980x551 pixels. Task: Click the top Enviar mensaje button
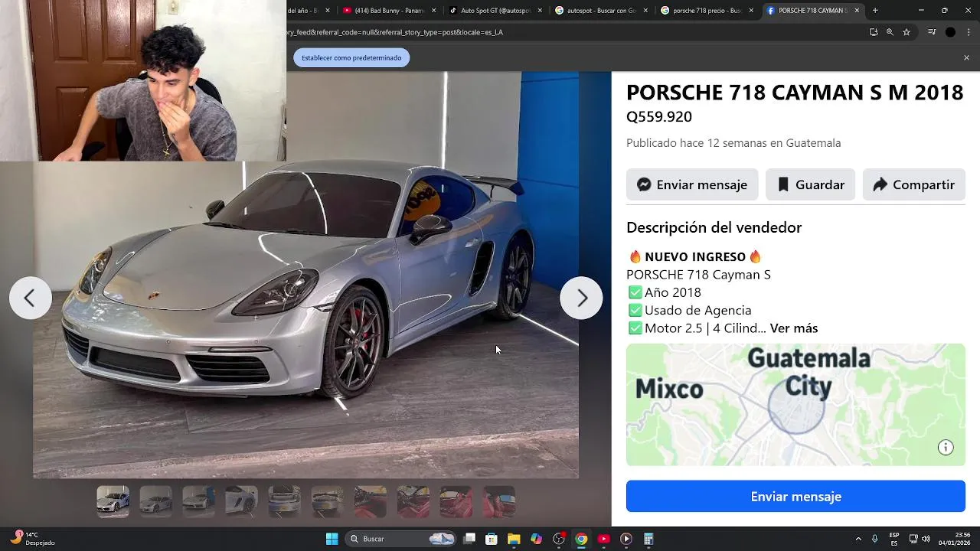tap(692, 184)
